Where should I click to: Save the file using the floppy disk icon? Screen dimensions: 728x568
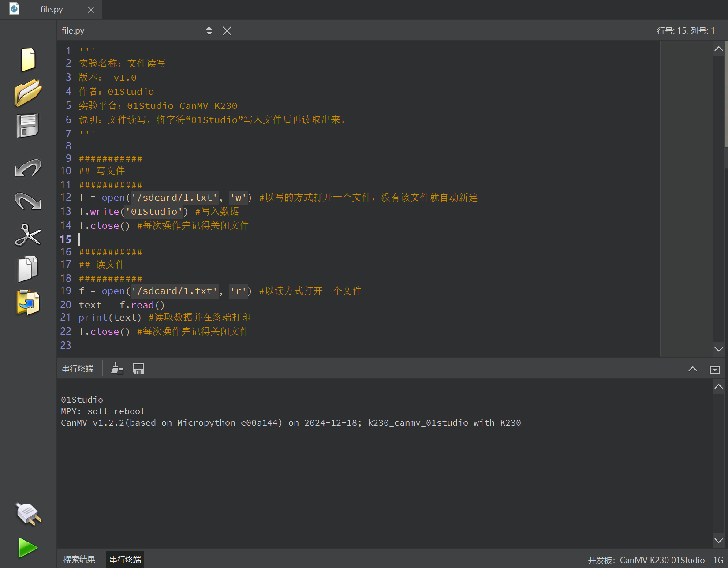coord(28,126)
